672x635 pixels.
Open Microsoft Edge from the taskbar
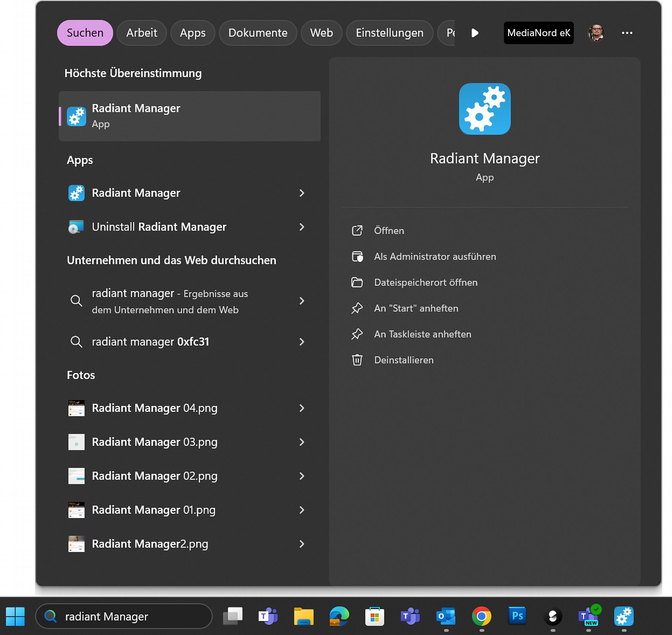click(x=339, y=616)
